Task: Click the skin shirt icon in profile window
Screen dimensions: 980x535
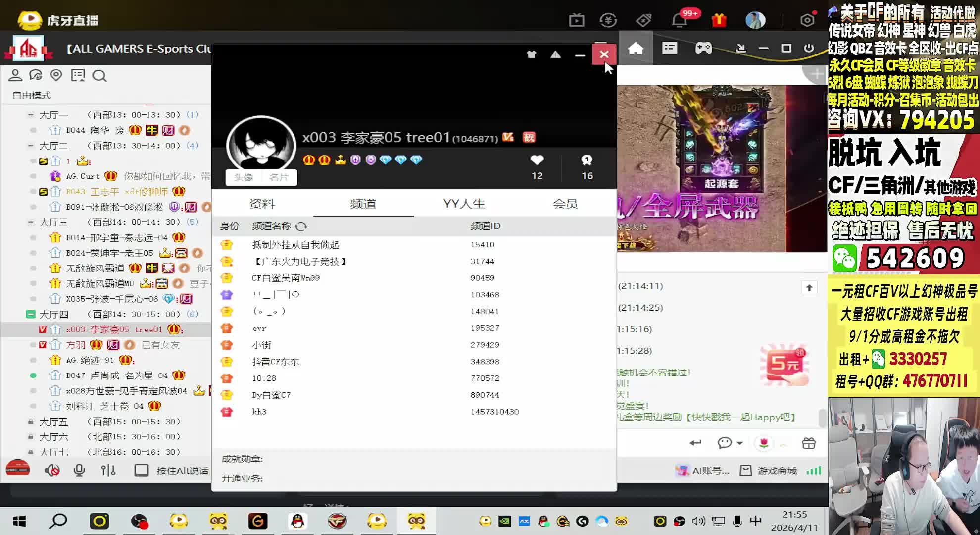Action: [x=532, y=54]
